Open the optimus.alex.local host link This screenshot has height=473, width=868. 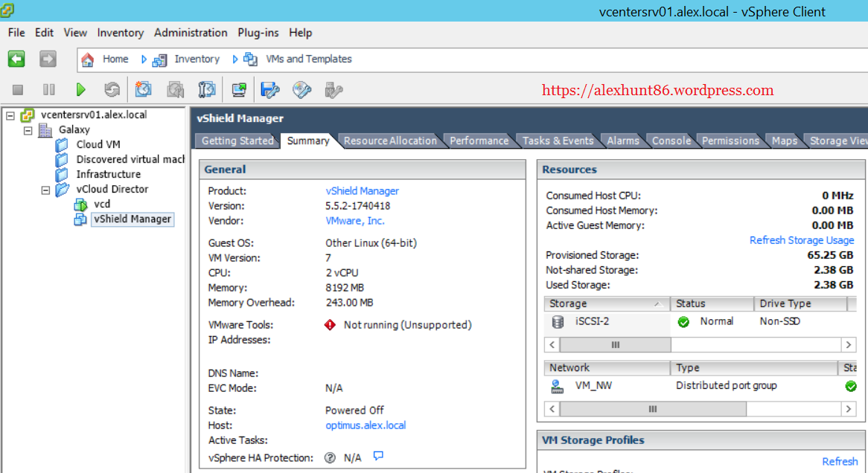coord(366,425)
